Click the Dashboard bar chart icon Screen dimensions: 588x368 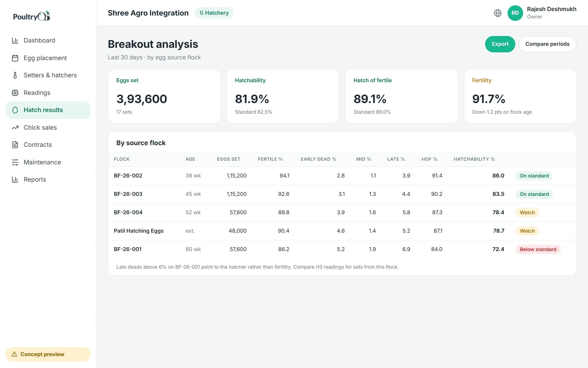[x=15, y=40]
